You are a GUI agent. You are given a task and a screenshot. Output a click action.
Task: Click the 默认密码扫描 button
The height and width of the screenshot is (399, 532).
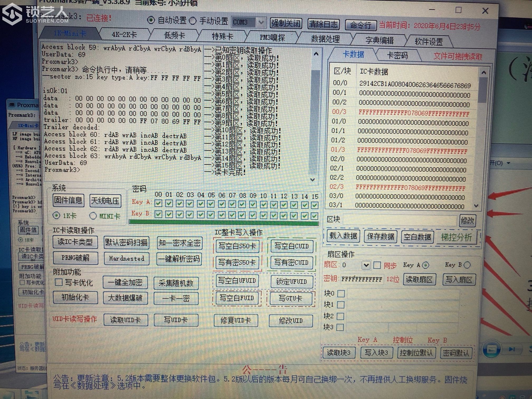point(126,243)
